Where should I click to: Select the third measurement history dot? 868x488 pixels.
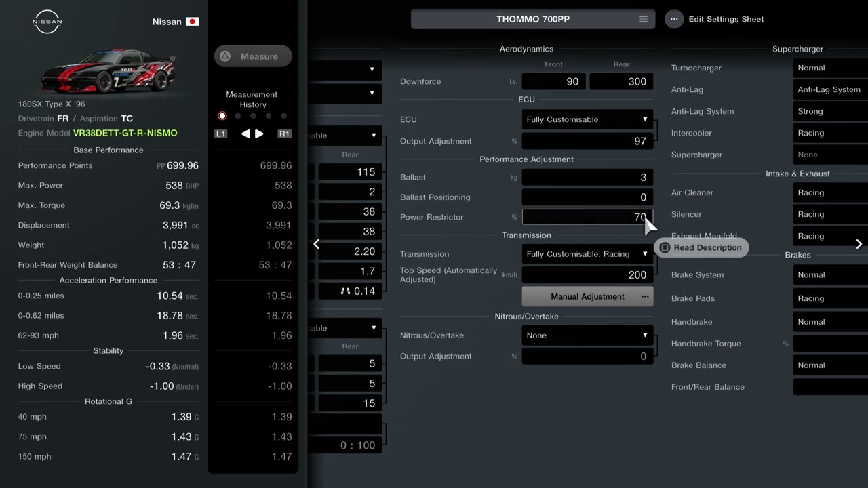click(253, 116)
